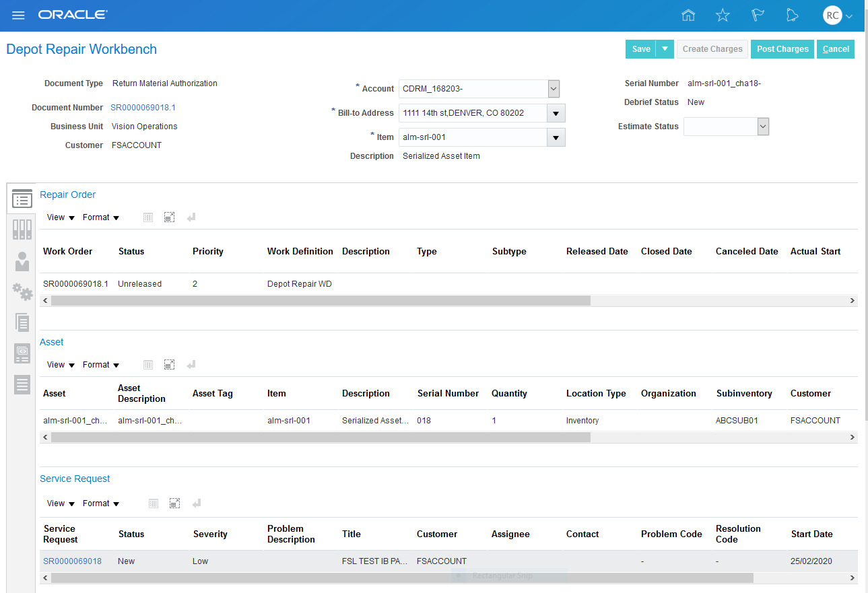The width and height of the screenshot is (868, 593).
Task: Click Freeze icon in Repair Order toolbar
Action: (x=148, y=217)
